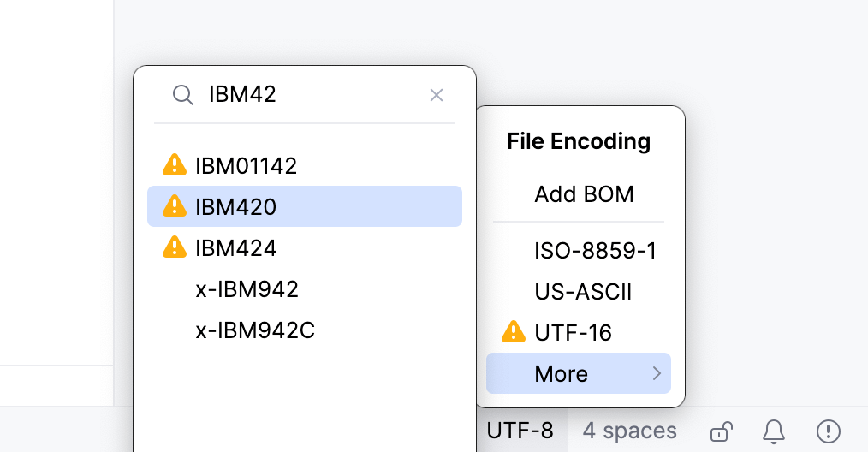Open the 4 spaces indent selector
Screen dimensions: 868x452
coord(629,431)
